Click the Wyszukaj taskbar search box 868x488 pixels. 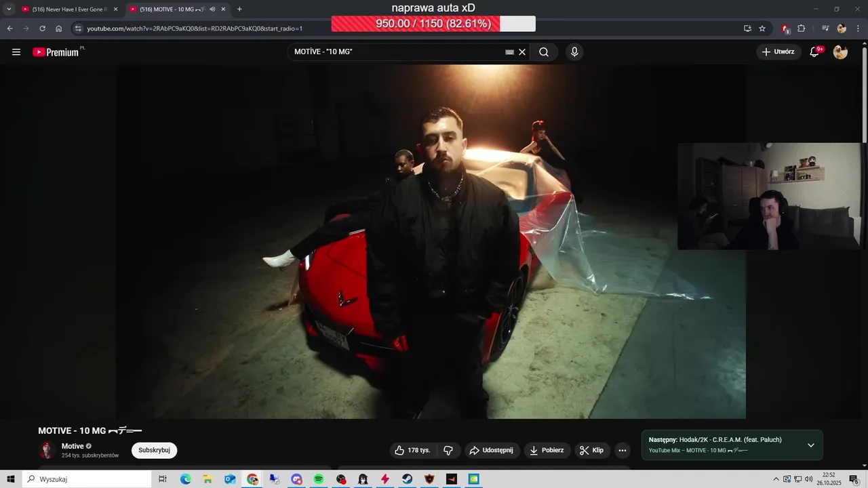[87, 479]
